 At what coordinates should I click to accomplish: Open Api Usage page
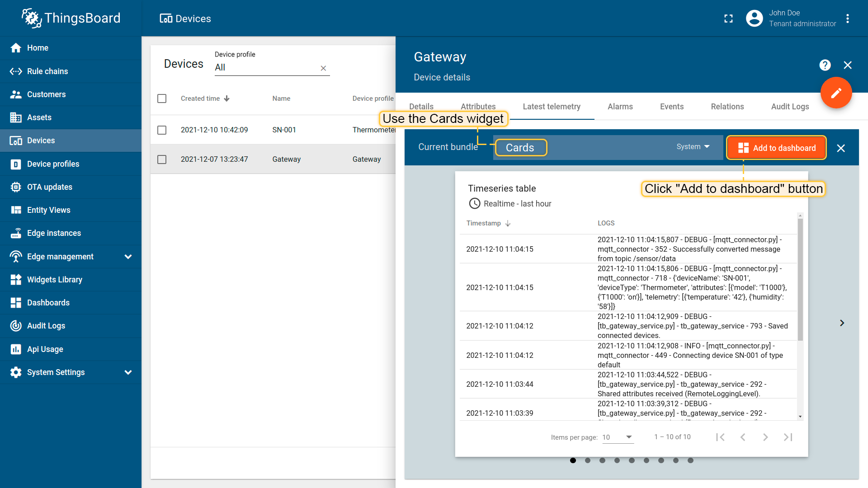pos(71,349)
